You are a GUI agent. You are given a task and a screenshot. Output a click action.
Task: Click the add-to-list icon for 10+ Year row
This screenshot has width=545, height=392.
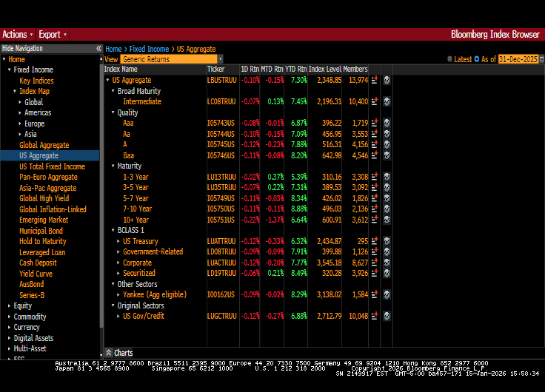375,220
